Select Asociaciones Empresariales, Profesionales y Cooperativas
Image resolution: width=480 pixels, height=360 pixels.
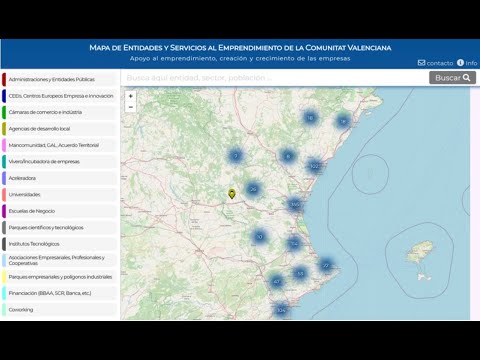tap(59, 260)
